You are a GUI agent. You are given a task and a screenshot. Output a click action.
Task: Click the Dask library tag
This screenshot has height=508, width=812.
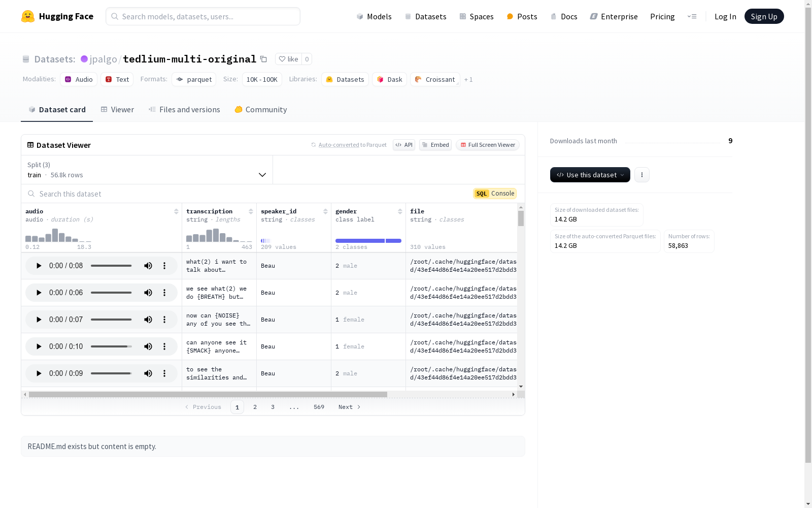click(390, 79)
